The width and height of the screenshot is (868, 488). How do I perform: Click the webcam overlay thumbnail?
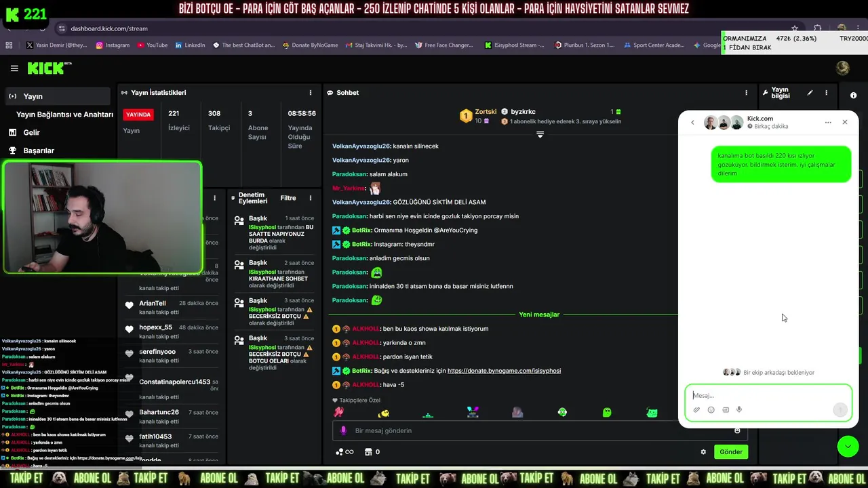tap(102, 217)
